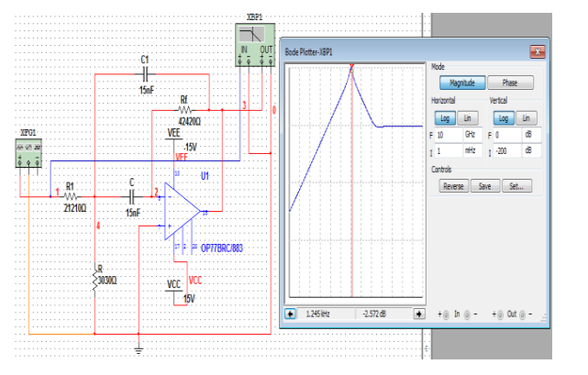Select the XFG1 function generator icon
This screenshot has height=375, width=588.
pyautogui.click(x=28, y=153)
